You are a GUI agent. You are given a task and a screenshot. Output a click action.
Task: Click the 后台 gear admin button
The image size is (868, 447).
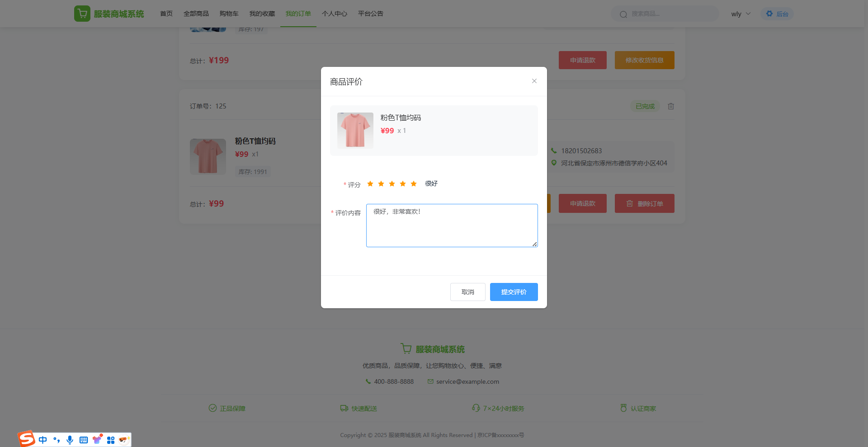[x=777, y=14]
